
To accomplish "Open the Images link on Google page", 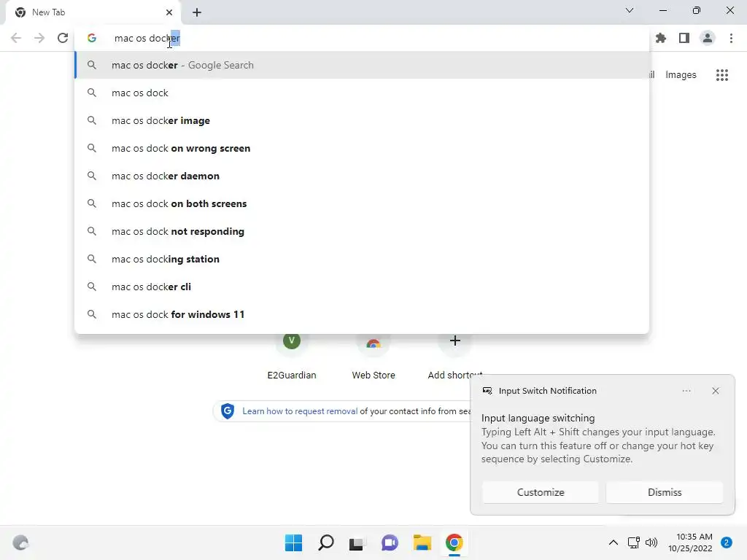I will pos(681,75).
